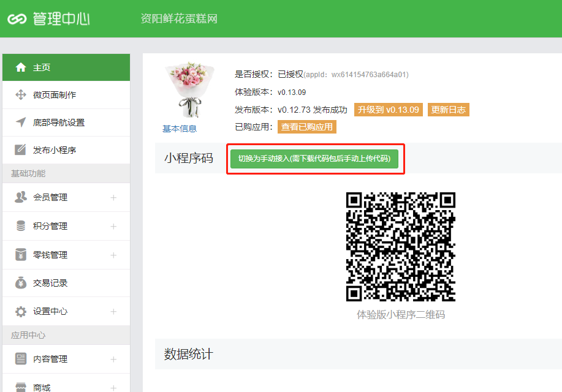562x392 pixels.
Task: Click the 体验版本 v0.13.09 value
Action: pos(292,92)
